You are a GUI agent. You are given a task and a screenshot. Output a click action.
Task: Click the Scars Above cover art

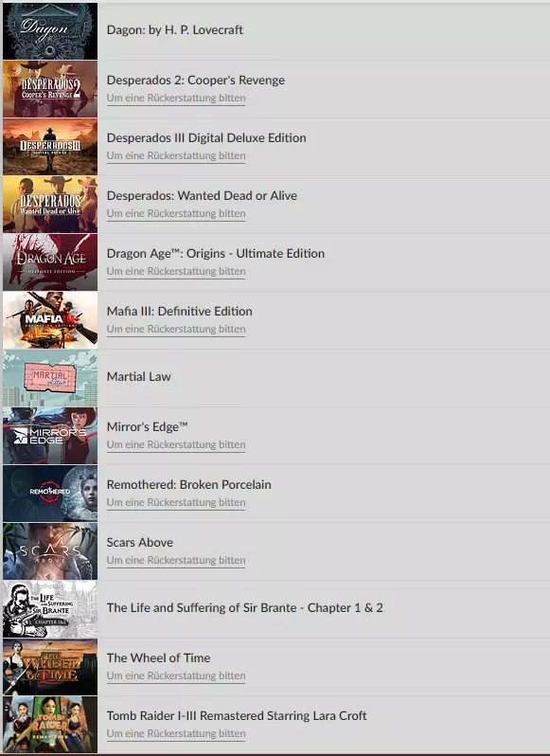click(50, 551)
